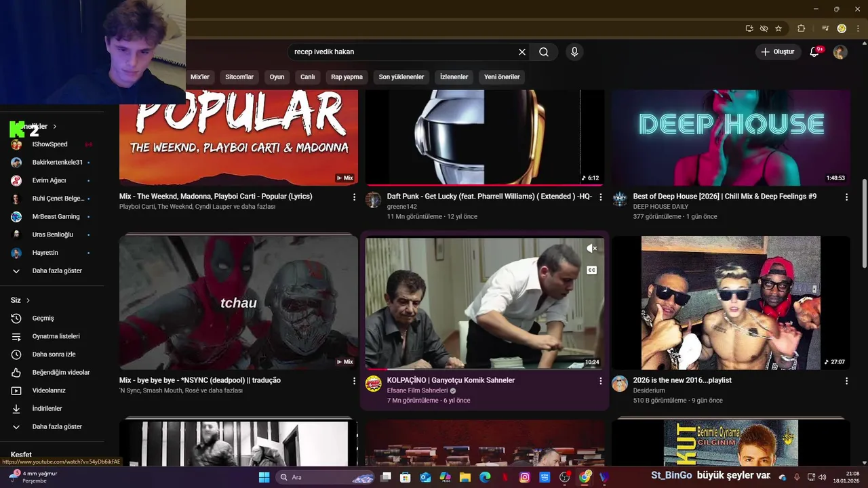The image size is (868, 488).
Task: Open options menu for Daft Punk video
Action: pos(600,197)
